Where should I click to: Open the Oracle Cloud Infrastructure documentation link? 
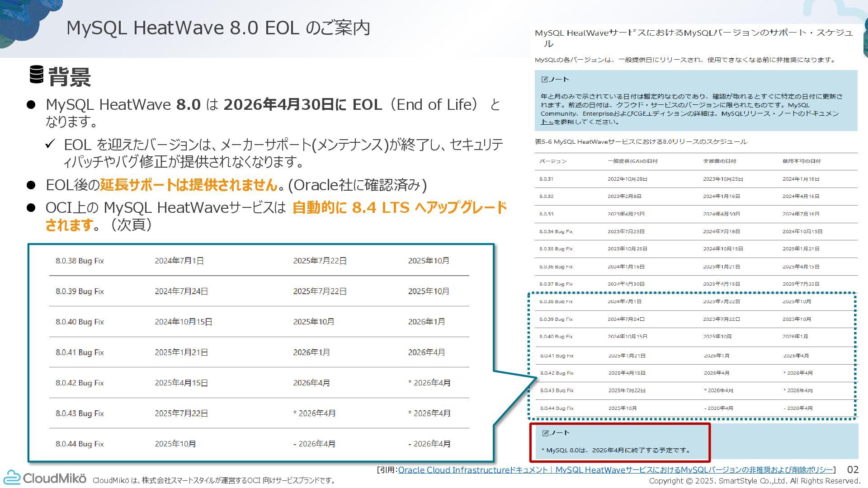tap(615, 470)
